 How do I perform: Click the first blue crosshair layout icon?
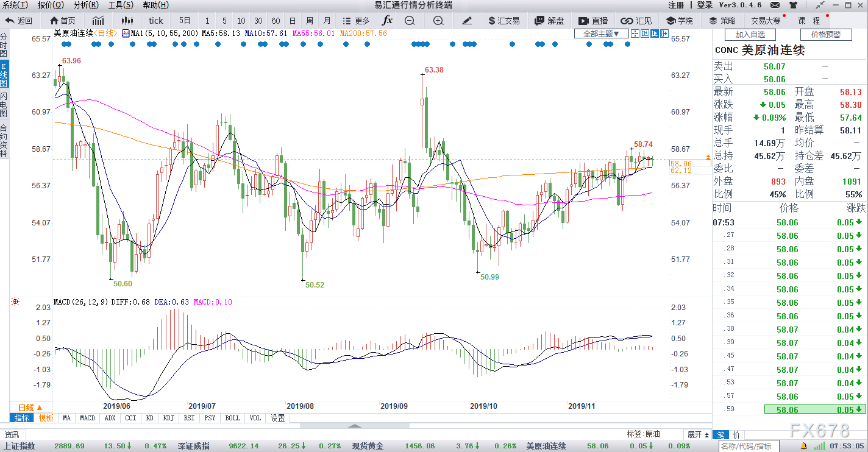[635, 34]
